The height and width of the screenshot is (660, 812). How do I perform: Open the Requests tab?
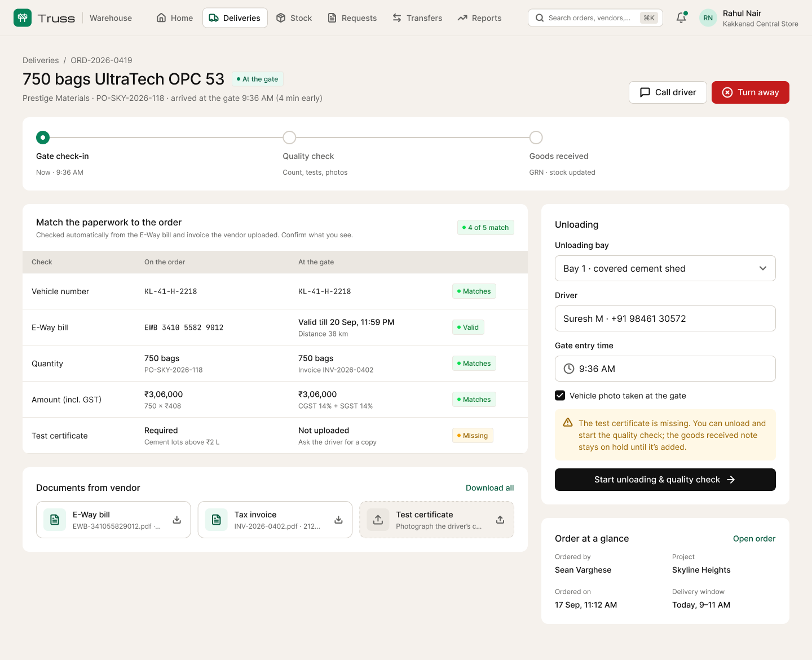352,18
